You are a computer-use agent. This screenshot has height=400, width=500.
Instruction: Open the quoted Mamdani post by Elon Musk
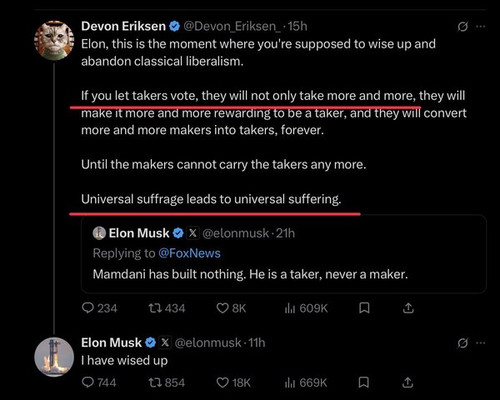tap(284, 254)
